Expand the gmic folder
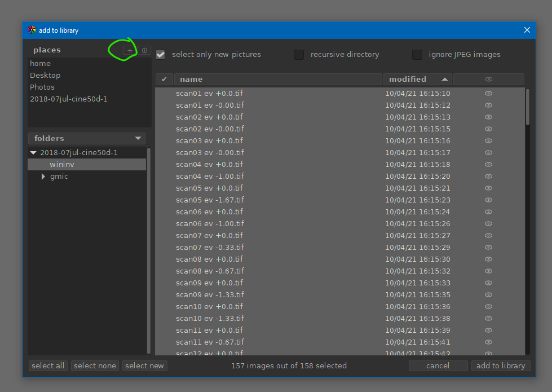Image resolution: width=552 pixels, height=392 pixels. click(x=44, y=177)
